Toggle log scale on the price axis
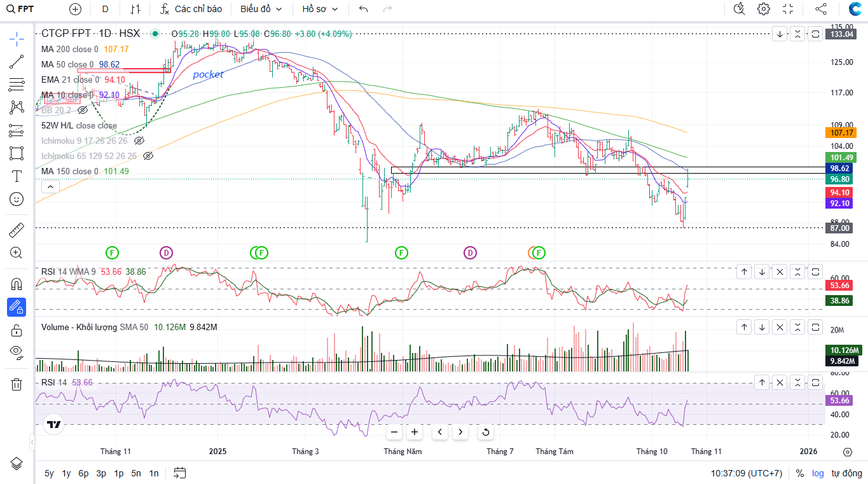Screen dimensions: 868x484 coord(818,473)
